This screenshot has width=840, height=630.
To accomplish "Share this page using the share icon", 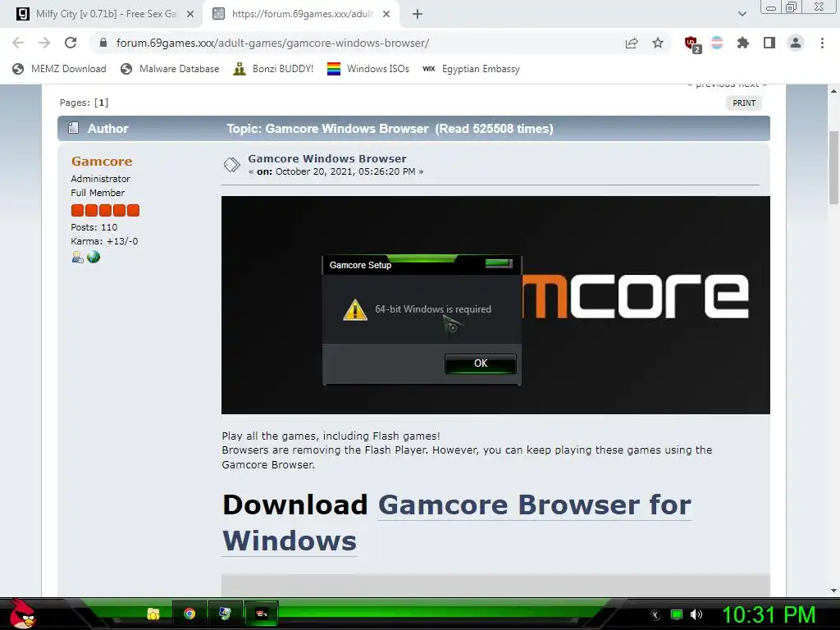I will [x=632, y=43].
